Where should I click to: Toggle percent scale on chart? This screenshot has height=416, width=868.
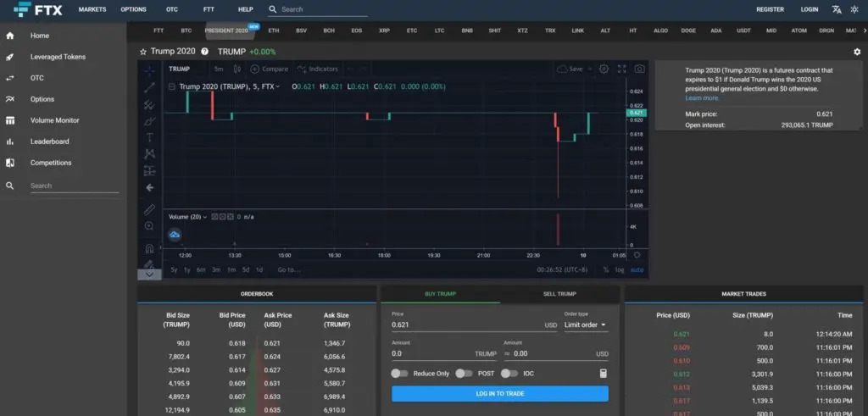tap(605, 270)
